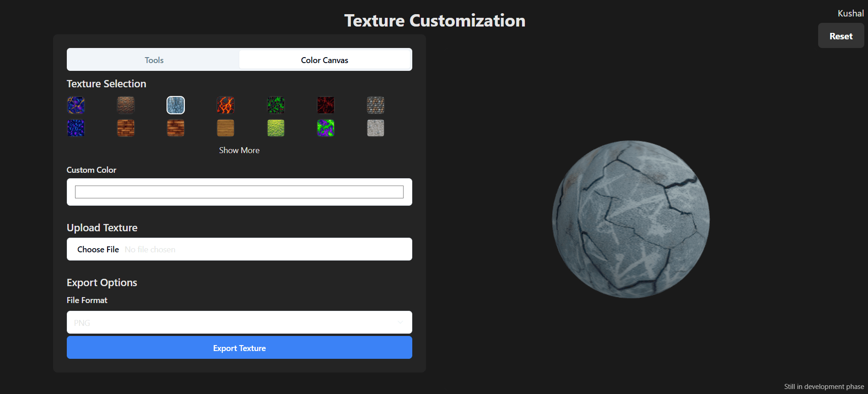Choose the orange lava cracks texture
Image resolution: width=868 pixels, height=394 pixels.
tap(226, 105)
